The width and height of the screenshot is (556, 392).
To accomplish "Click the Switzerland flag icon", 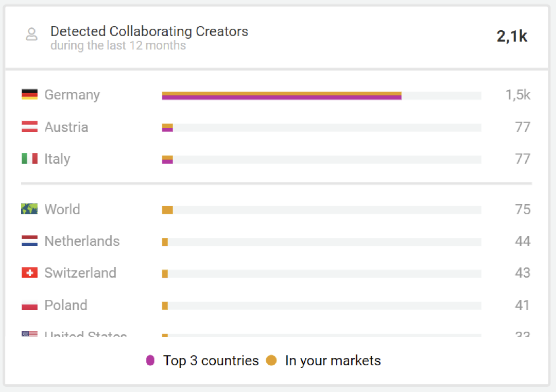I will pos(29,273).
